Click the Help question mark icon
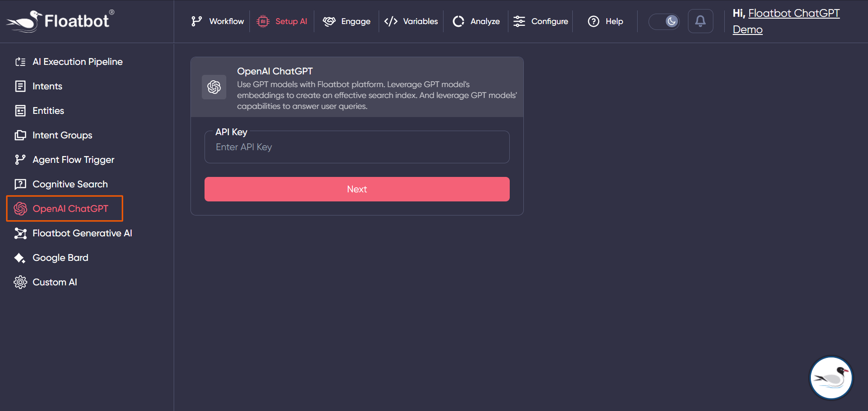 coord(593,21)
